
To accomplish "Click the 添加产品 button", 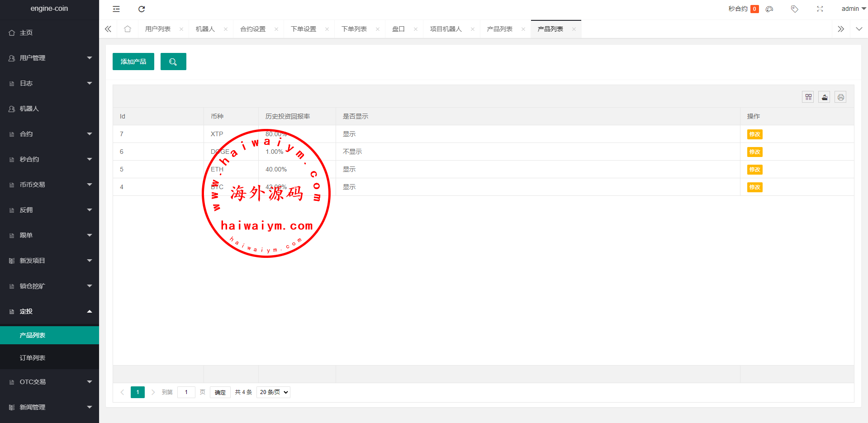I will tap(133, 62).
